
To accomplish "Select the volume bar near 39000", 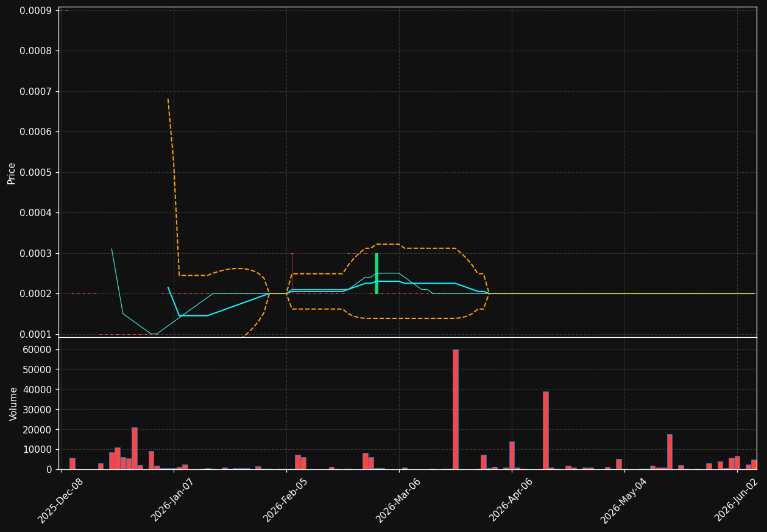I will click(545, 430).
